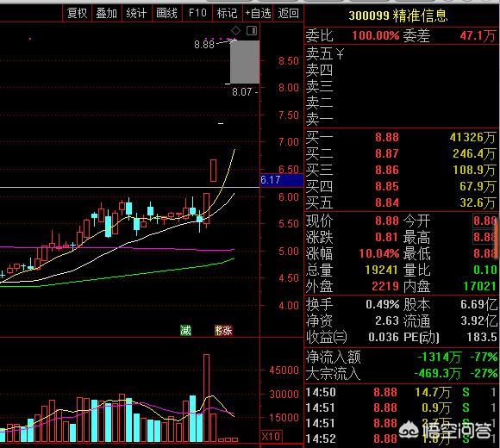
Task: Open the 叠加 overlay menu
Action: click(107, 13)
